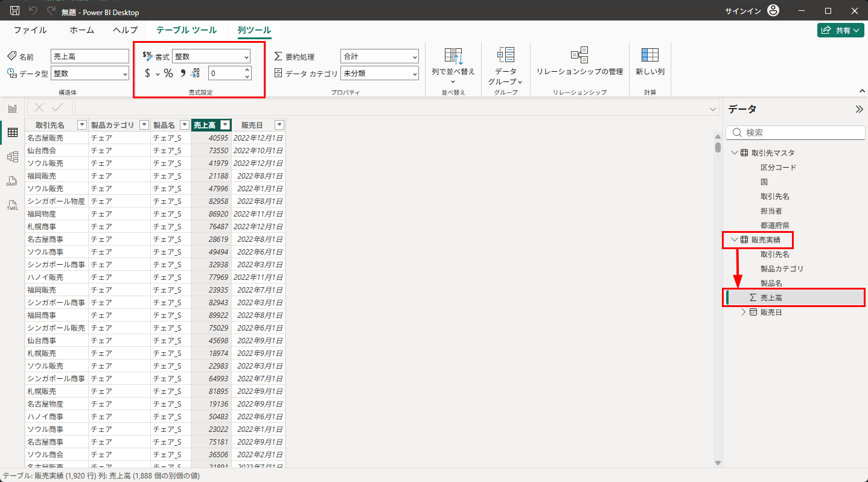
Task: Open filter dropdown on 製品カテゴリ column header
Action: 144,125
